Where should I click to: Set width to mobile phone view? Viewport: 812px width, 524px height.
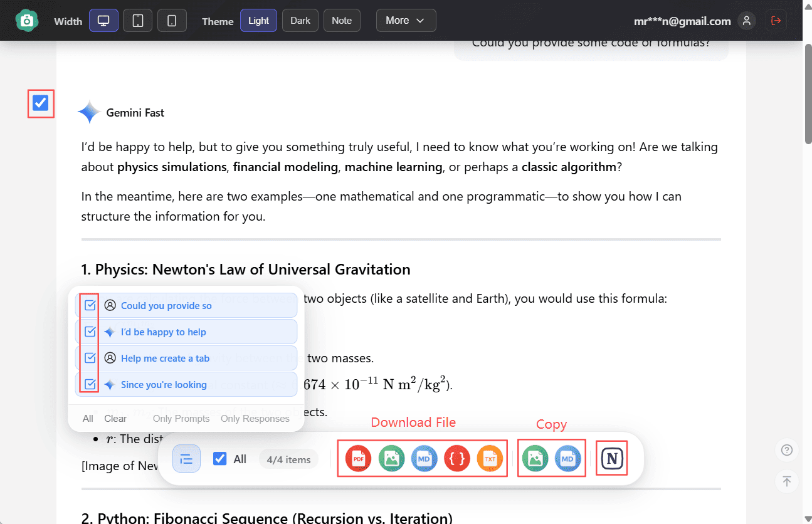pyautogui.click(x=172, y=21)
